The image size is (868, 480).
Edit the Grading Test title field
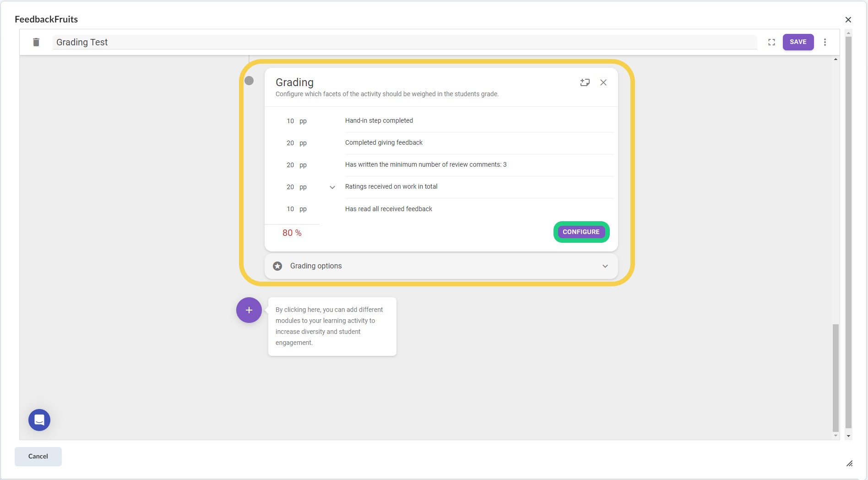[x=403, y=42]
